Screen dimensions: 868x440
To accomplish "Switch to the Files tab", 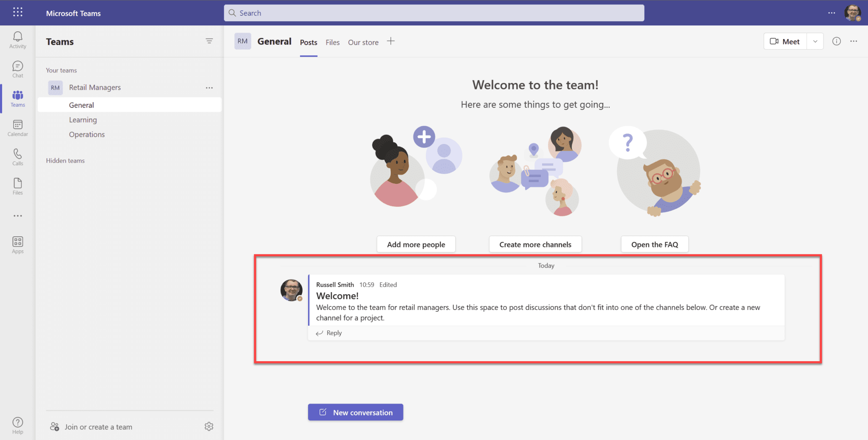I will (333, 42).
